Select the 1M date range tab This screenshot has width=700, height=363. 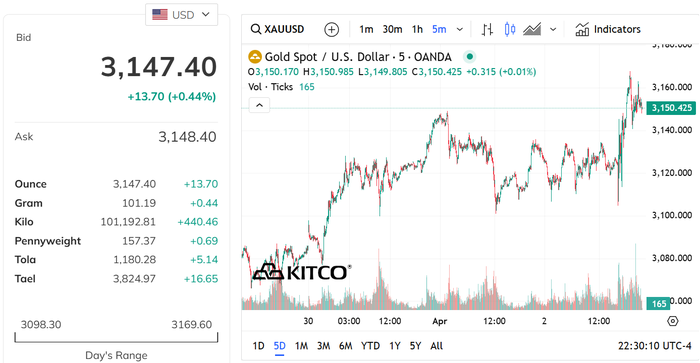(301, 346)
